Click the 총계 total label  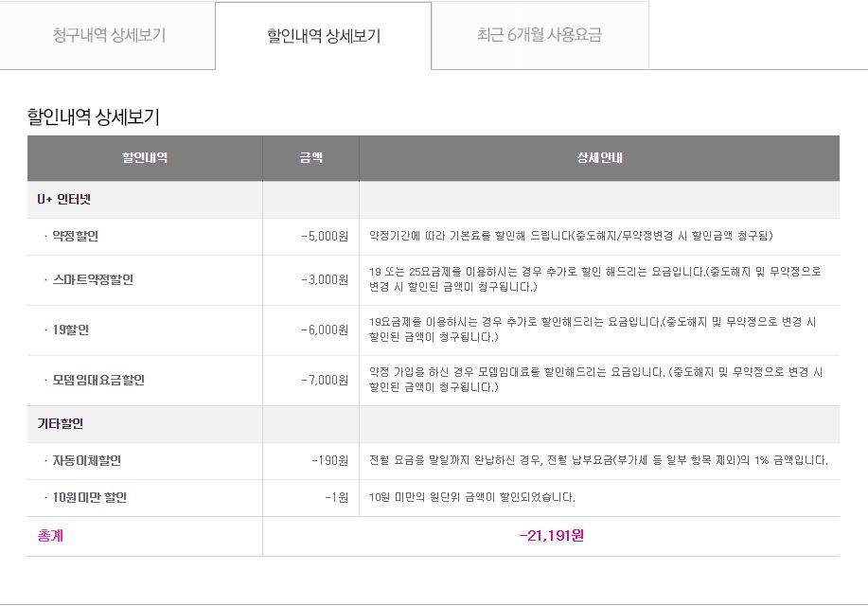click(x=50, y=536)
